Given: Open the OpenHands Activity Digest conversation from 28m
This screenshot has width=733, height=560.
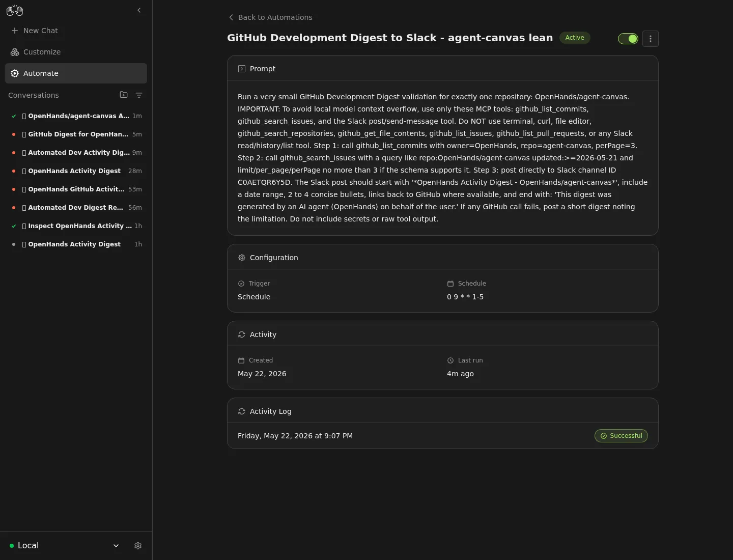Looking at the screenshot, I should 76,171.
